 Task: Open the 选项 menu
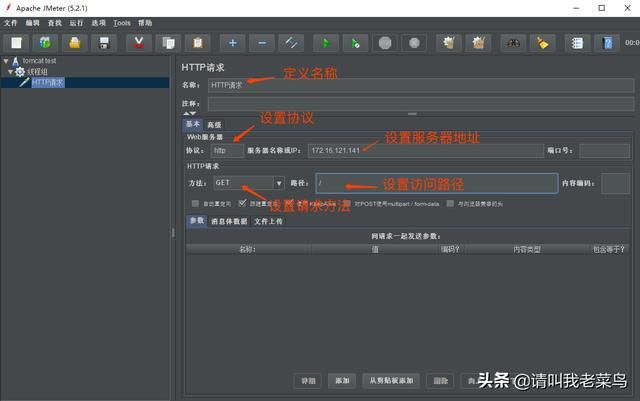click(x=98, y=23)
